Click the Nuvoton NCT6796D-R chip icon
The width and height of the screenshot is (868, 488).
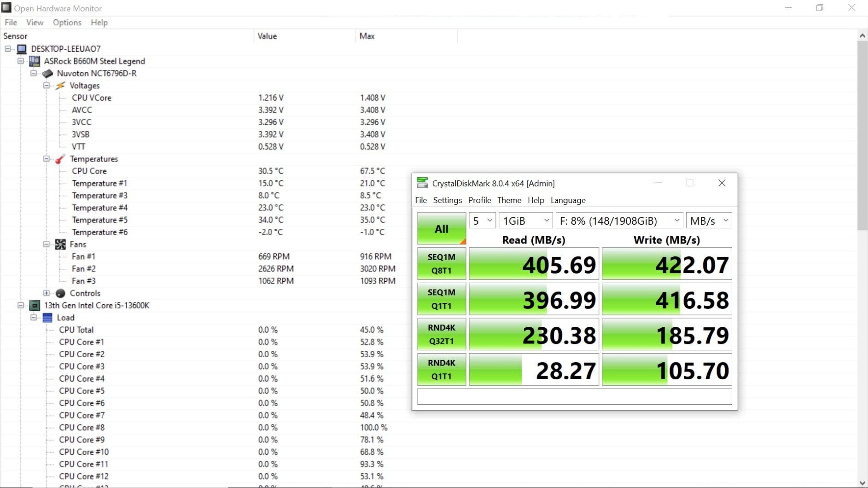[47, 74]
